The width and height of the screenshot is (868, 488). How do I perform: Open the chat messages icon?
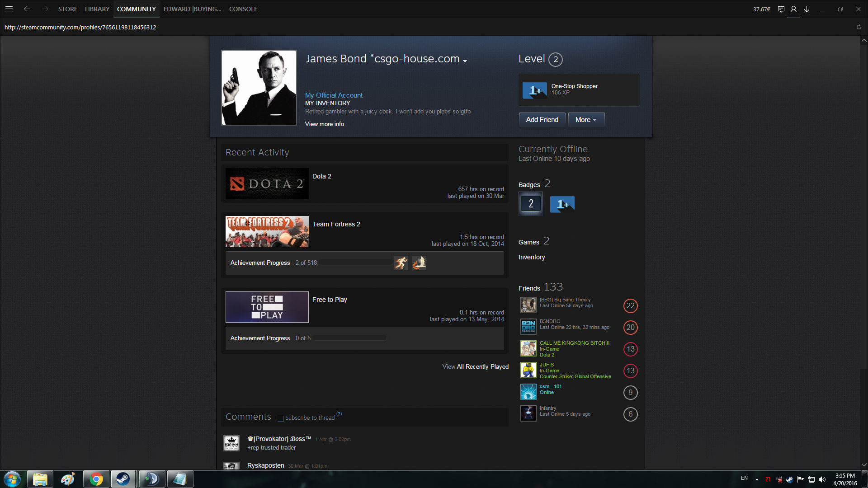[781, 9]
